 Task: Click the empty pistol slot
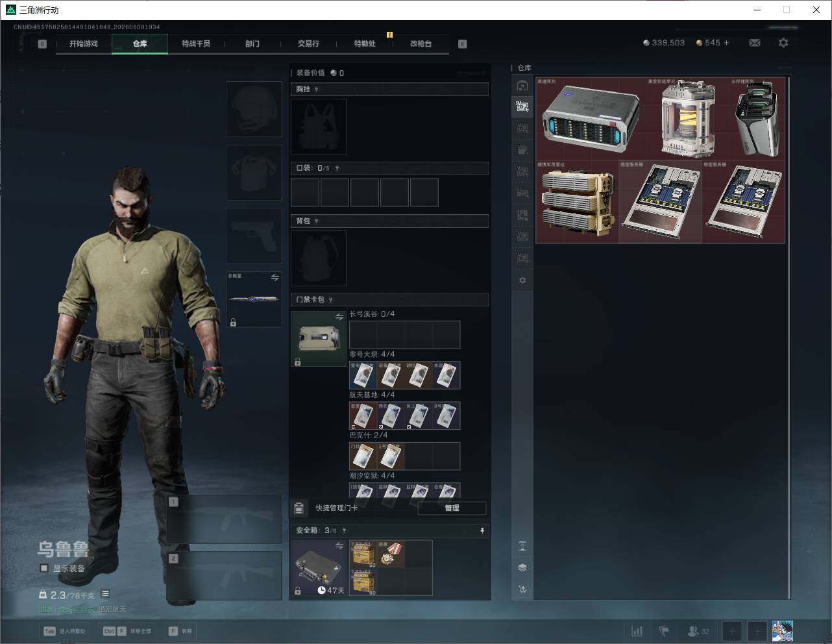[x=254, y=236]
